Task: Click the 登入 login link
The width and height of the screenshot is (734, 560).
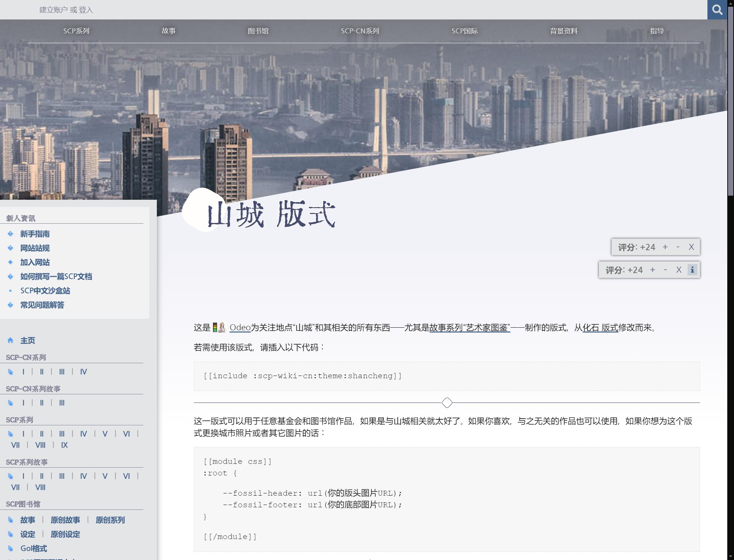Action: [86, 10]
